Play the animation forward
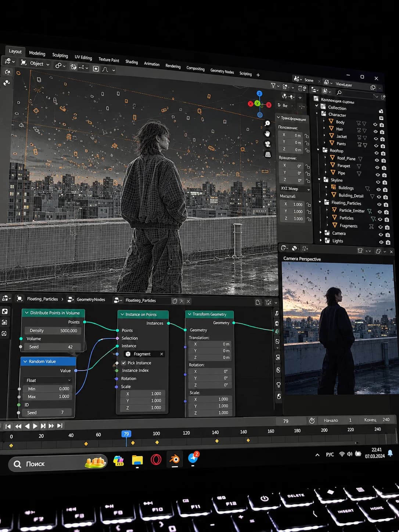399x532 pixels. [x=35, y=426]
